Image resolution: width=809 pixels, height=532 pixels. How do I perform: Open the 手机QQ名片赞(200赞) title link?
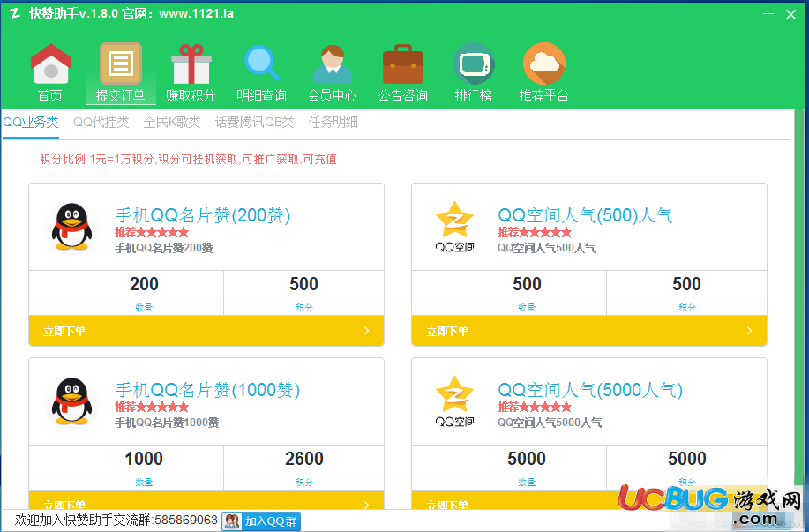pos(203,215)
